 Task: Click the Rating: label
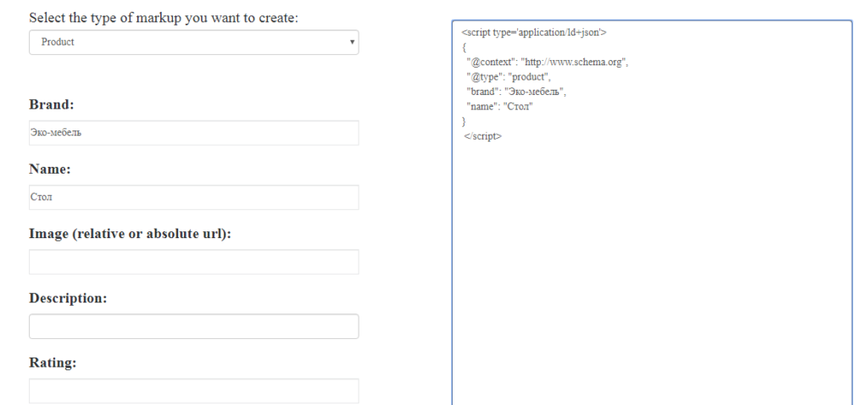click(x=53, y=363)
